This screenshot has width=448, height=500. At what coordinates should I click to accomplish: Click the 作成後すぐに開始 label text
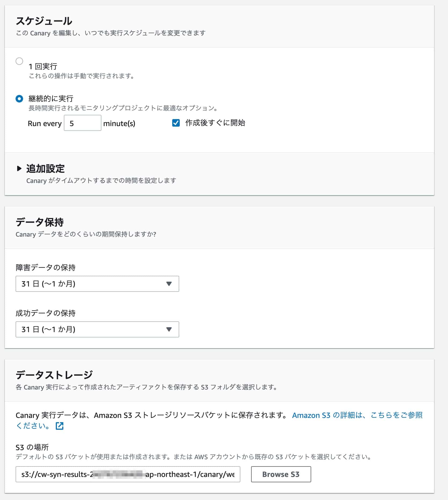(x=215, y=123)
